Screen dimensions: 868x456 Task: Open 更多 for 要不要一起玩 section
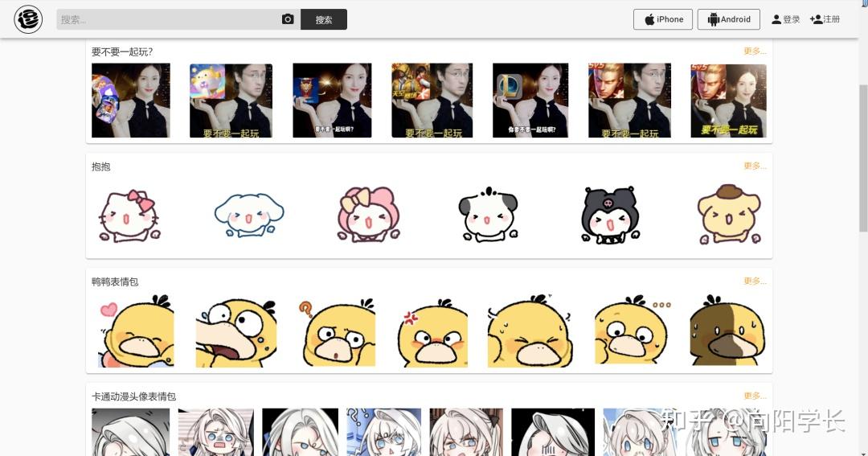pos(755,51)
